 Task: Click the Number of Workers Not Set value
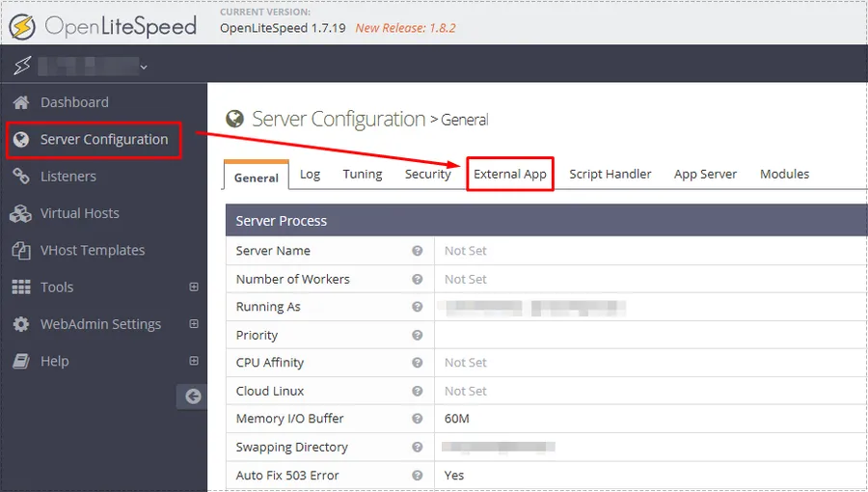click(466, 280)
